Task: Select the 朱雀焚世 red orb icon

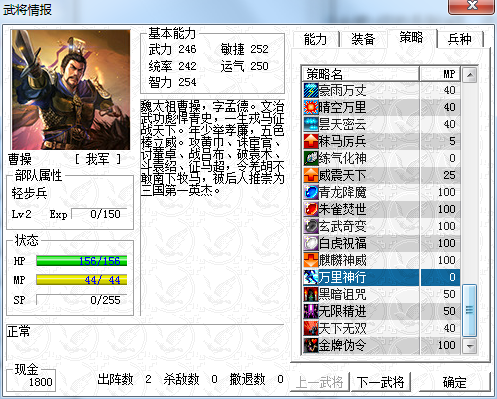Action: click(x=311, y=209)
